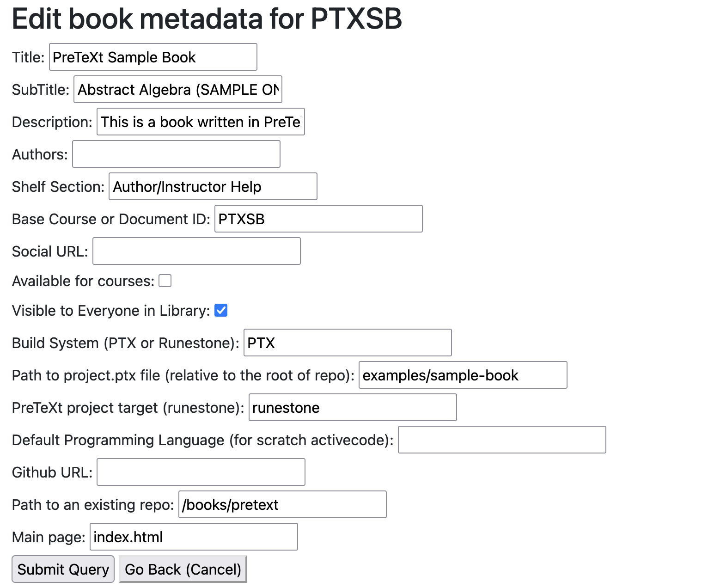
Task: Select the Path to an existing repo field
Action: pos(282,504)
